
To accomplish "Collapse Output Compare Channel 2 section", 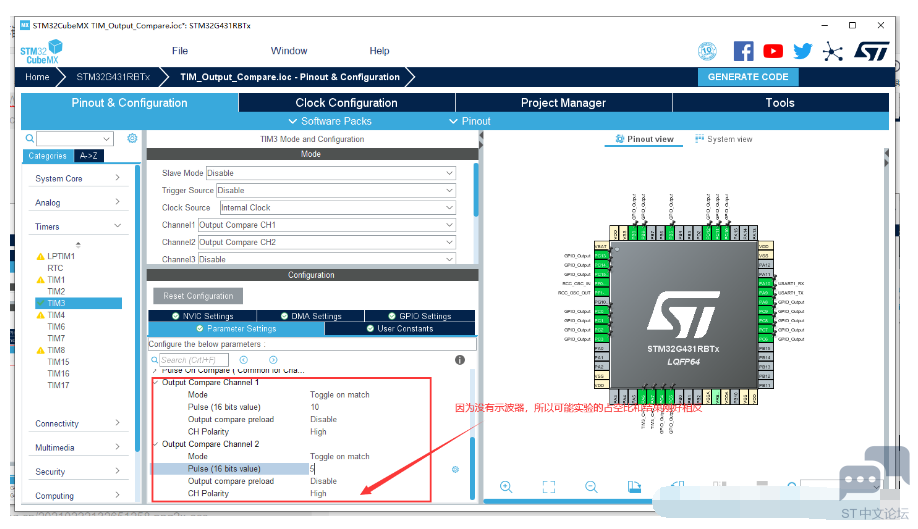I will pyautogui.click(x=156, y=444).
